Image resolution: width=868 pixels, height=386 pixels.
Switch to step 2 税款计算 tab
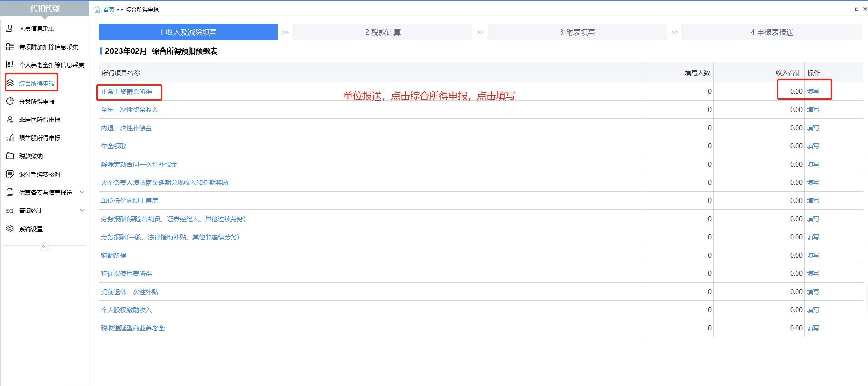click(382, 32)
